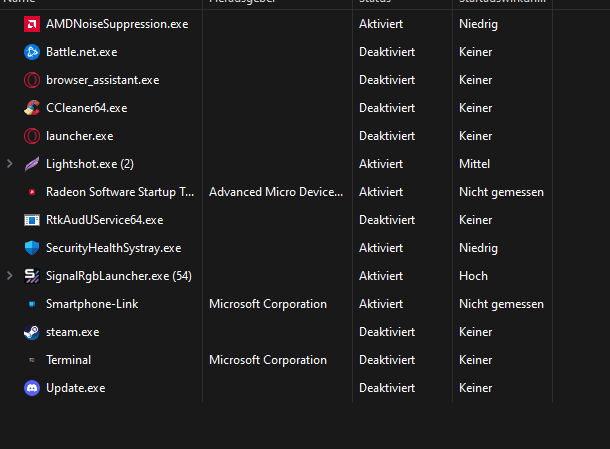Click Deaktiviert status of RtkAudUService64.exe
Screen dimensions: 610x449
pyautogui.click(x=387, y=220)
